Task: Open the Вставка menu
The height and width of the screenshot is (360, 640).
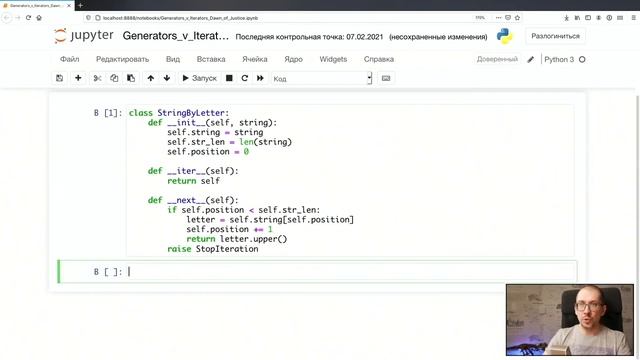Action: click(211, 59)
